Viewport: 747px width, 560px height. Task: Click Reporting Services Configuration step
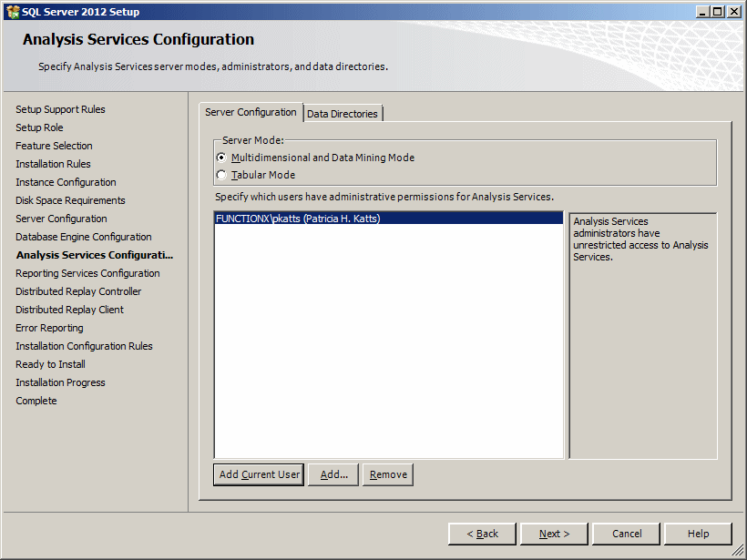point(87,273)
